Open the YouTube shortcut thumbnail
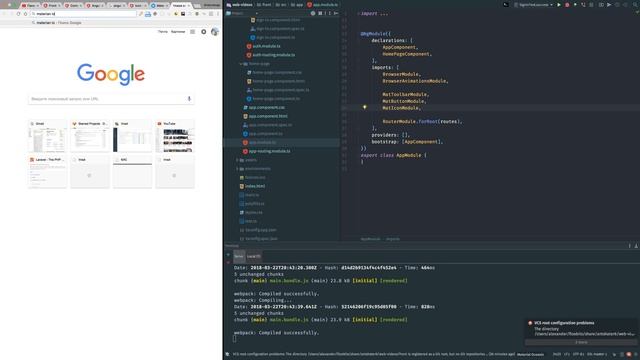This screenshot has width=640, height=360. coord(175,137)
